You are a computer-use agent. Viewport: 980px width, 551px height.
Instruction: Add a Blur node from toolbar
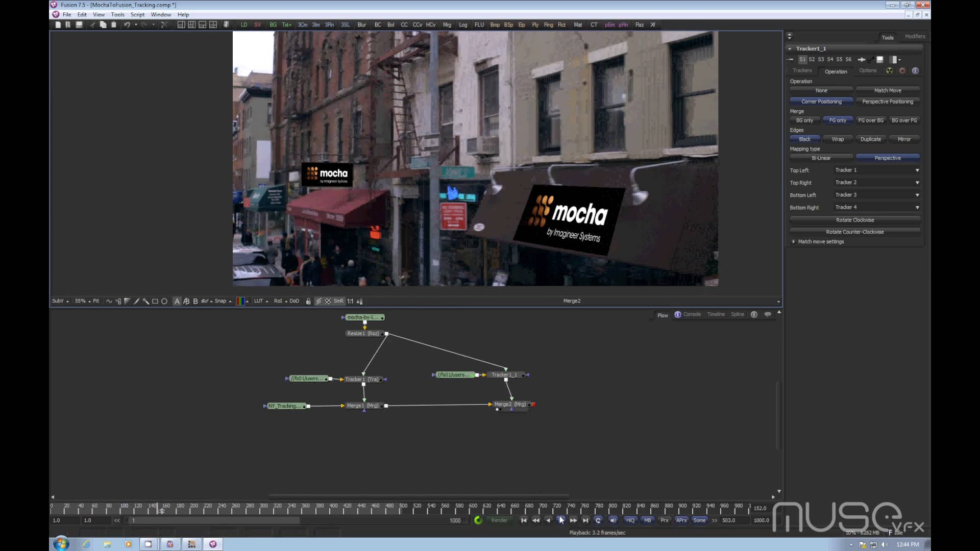[x=362, y=24]
